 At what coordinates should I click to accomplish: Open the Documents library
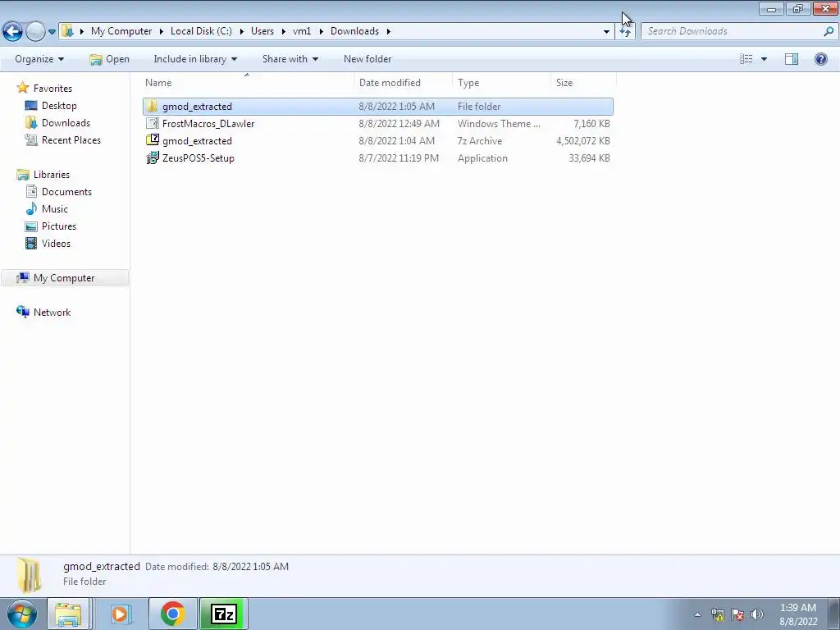[x=66, y=192]
